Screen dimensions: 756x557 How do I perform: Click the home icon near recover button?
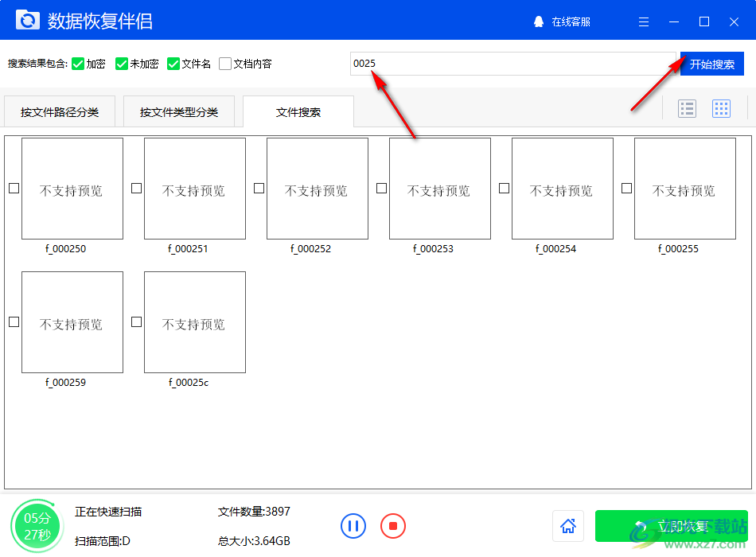coord(568,526)
